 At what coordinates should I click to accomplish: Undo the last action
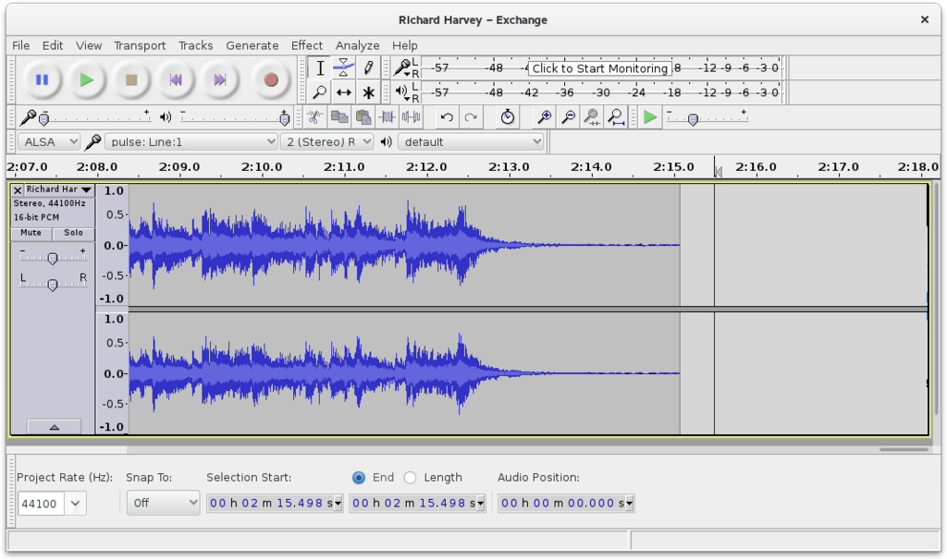coord(447,117)
